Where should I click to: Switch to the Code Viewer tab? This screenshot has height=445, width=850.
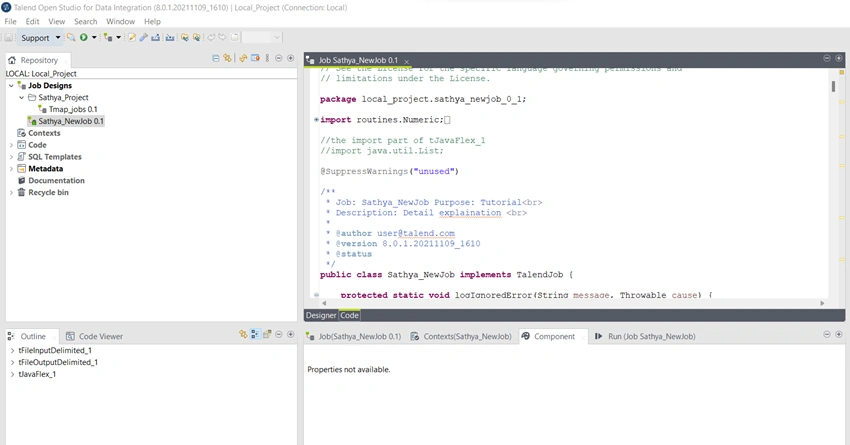[94, 337]
